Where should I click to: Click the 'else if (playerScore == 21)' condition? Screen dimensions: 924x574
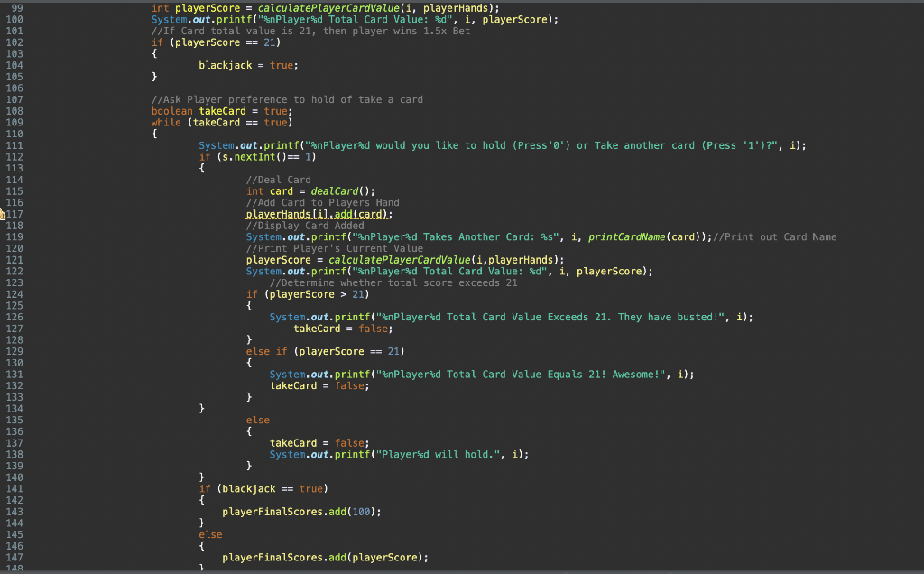tap(325, 351)
